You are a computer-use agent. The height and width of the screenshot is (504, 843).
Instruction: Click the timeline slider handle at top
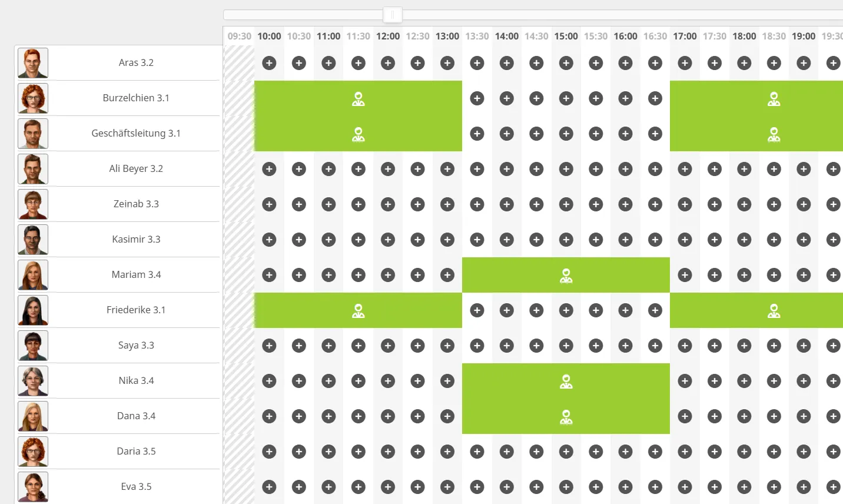[393, 15]
